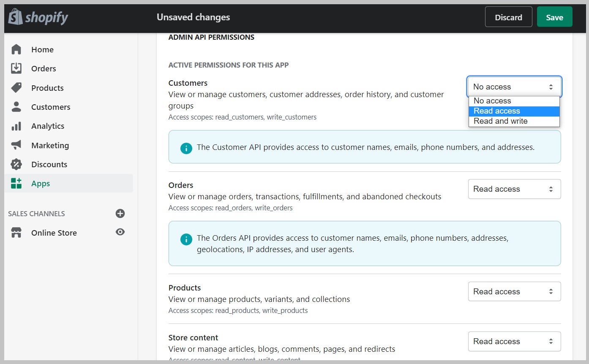Image resolution: width=589 pixels, height=364 pixels.
Task: Click the info icon in Customer API notice
Action: tap(186, 148)
